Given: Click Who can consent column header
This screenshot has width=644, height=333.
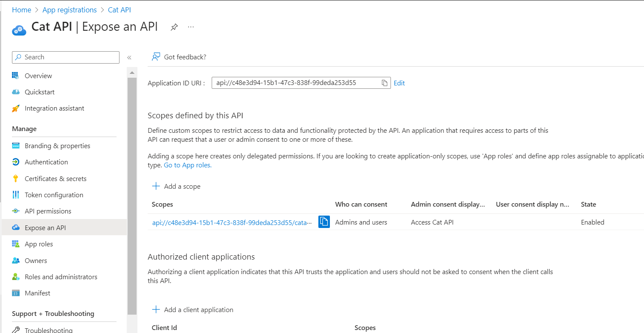Looking at the screenshot, I should 361,204.
